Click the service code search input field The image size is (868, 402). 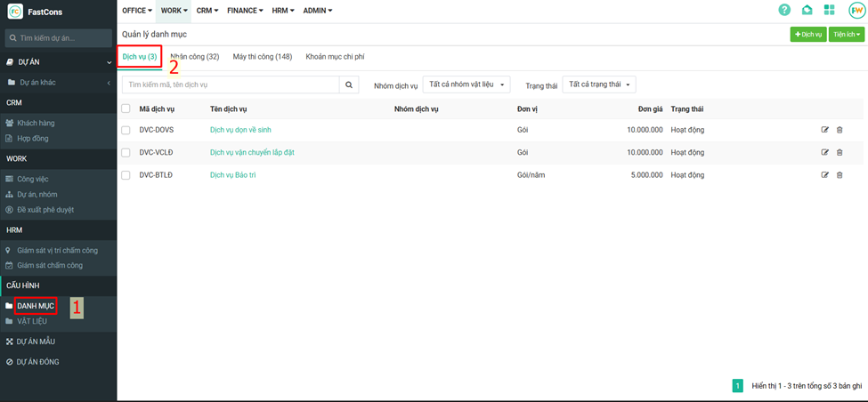[231, 84]
